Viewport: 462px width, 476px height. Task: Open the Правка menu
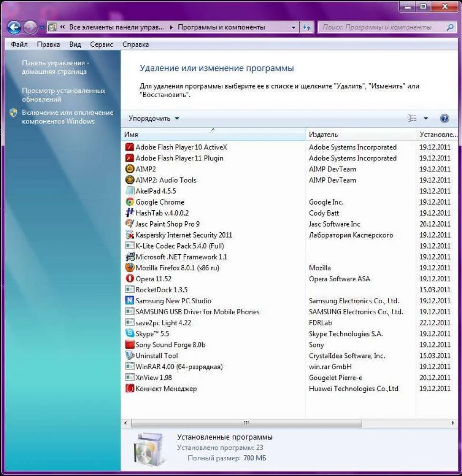(49, 44)
